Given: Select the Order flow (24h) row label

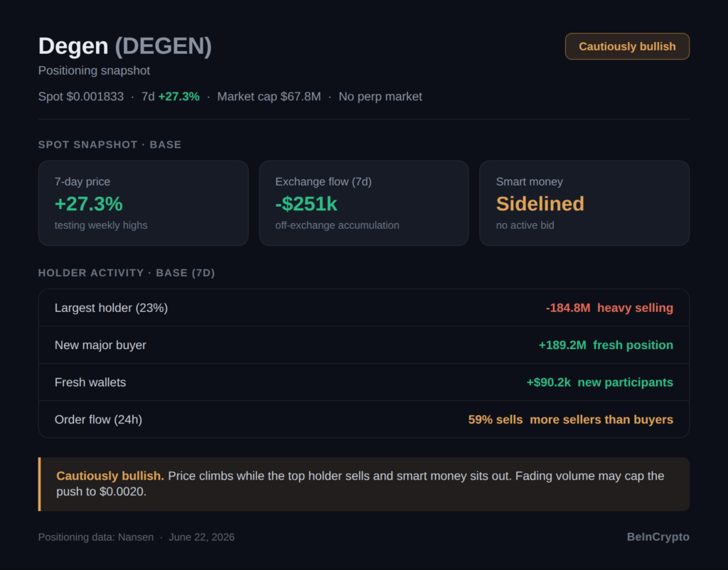Looking at the screenshot, I should pyautogui.click(x=98, y=419).
